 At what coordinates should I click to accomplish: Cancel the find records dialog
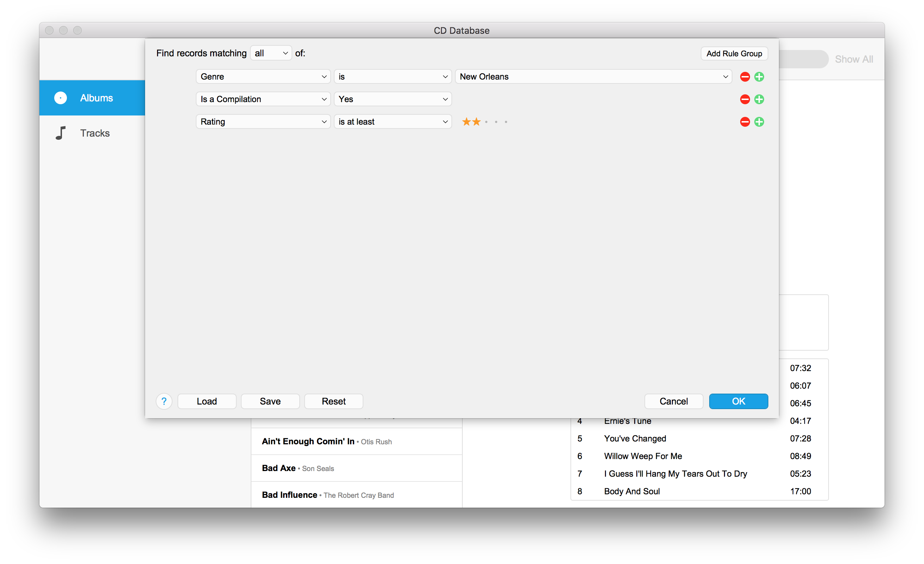click(674, 401)
